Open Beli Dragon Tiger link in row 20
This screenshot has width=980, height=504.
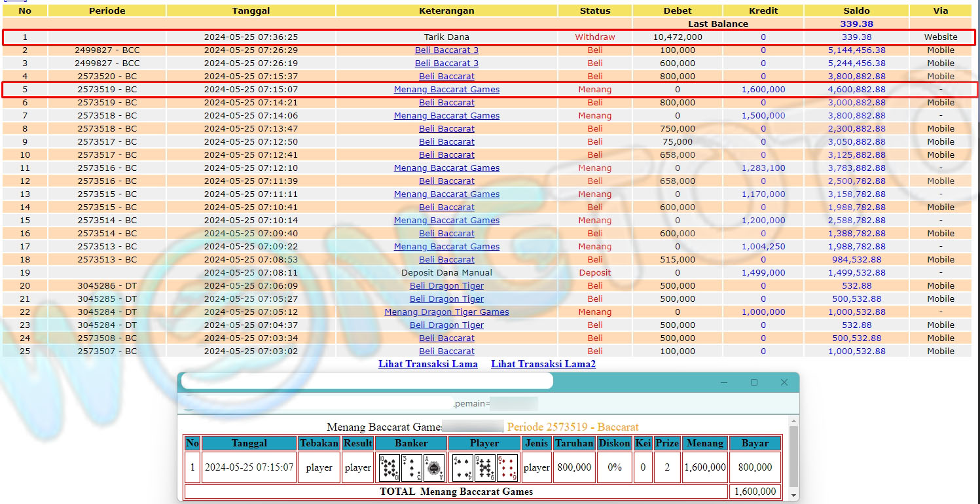coord(446,286)
